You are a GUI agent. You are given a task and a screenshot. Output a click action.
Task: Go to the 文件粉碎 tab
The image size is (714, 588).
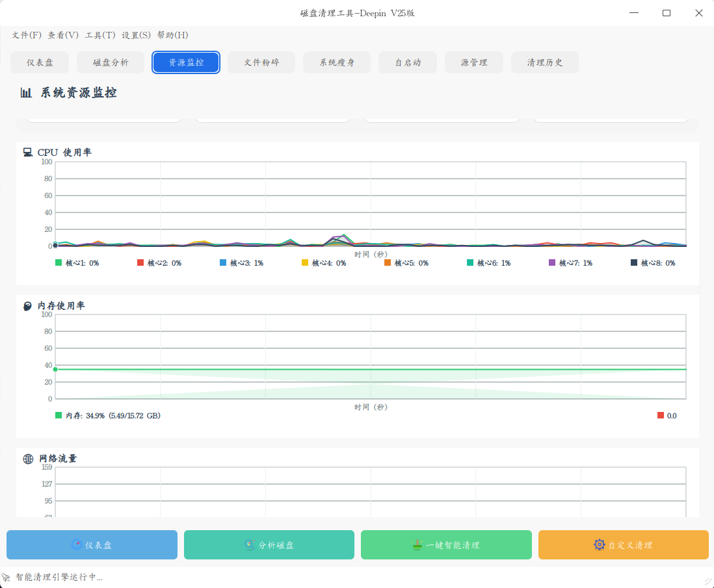point(261,62)
